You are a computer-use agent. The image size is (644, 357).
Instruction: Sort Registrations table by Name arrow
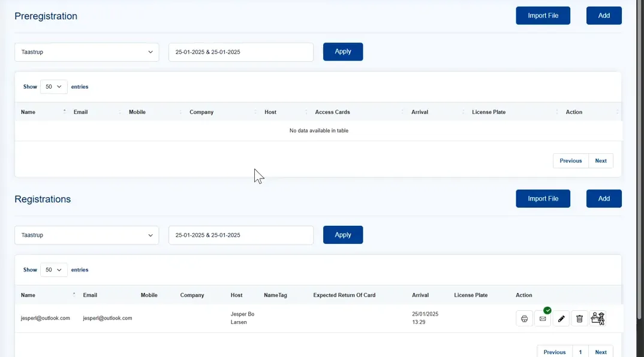[74, 295]
